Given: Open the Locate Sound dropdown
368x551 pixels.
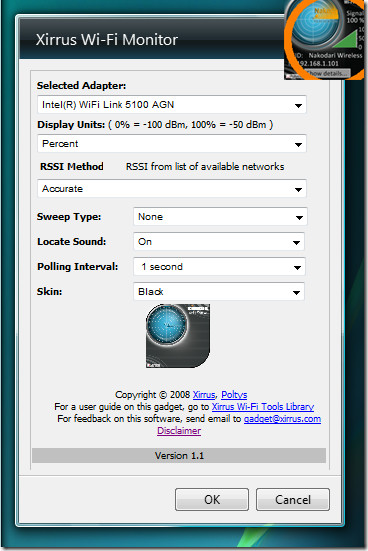Looking at the screenshot, I should click(x=219, y=242).
